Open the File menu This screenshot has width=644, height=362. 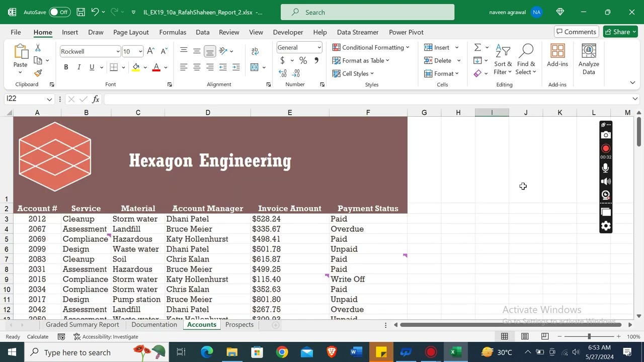[x=16, y=32]
